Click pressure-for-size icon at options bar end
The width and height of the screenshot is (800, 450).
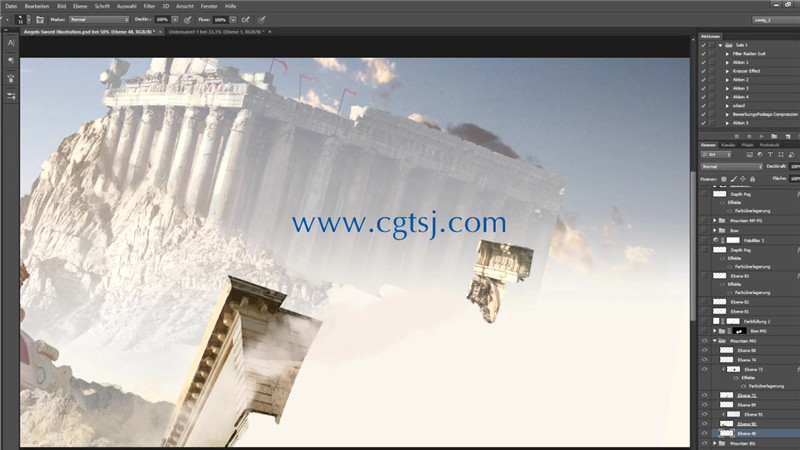tap(262, 19)
